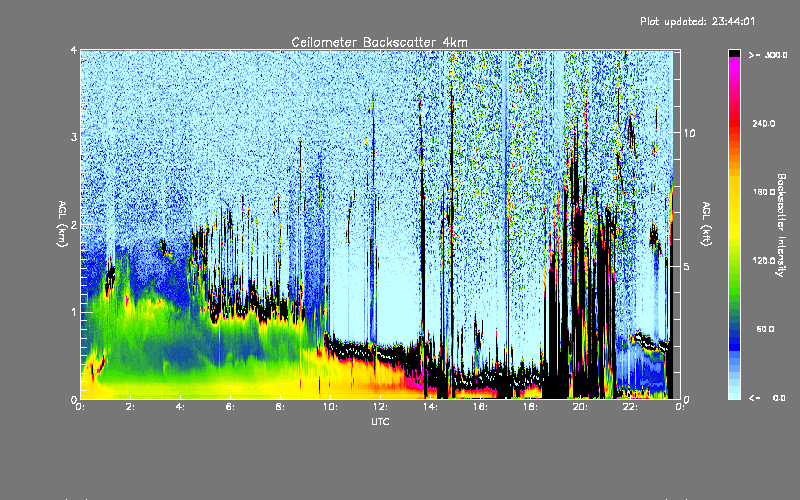The image size is (800, 500).
Task: Click the '20:' tick label on the UTC axis
Action: (580, 407)
